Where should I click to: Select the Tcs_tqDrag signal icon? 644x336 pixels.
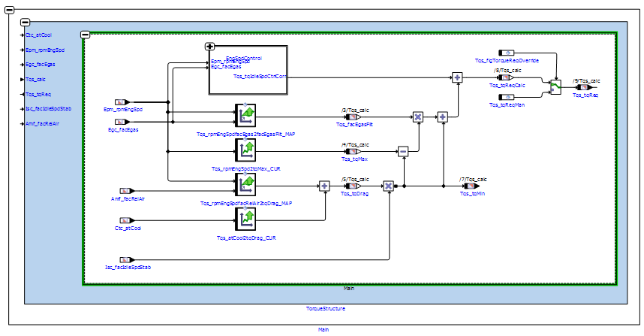(x=351, y=186)
